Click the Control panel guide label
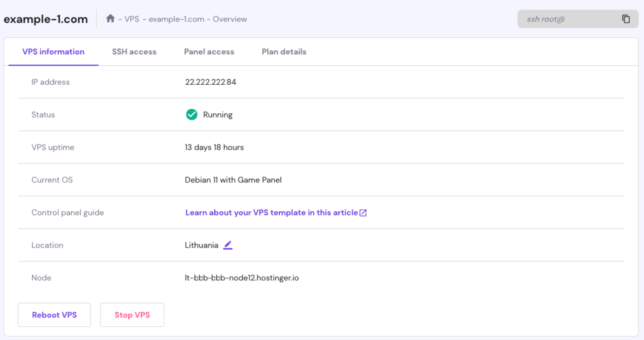 pyautogui.click(x=68, y=212)
